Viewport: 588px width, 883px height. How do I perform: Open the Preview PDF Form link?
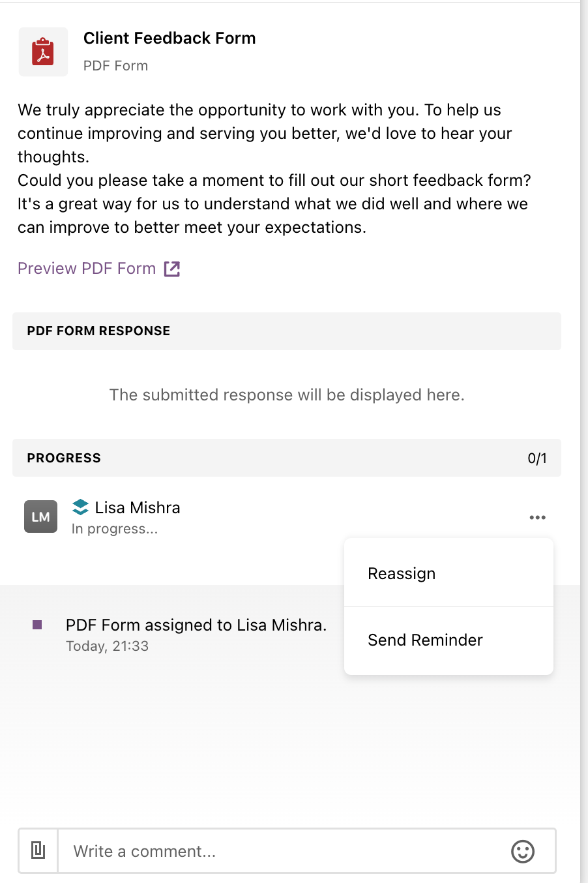[x=87, y=269]
